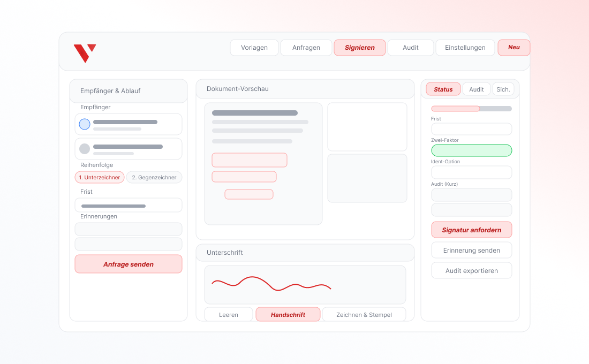Viewport: 589px width, 364px height.
Task: Select the gray recipient avatar
Action: [85, 149]
